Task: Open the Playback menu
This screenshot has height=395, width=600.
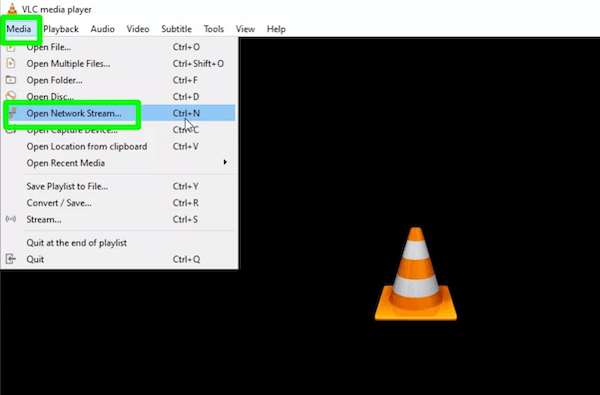Action: (x=61, y=29)
